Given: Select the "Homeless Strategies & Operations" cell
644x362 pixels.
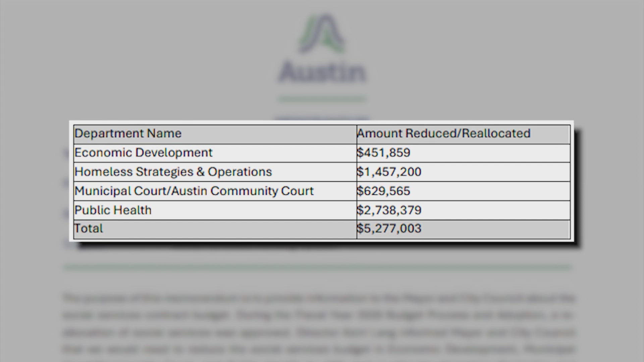Looking at the screenshot, I should pyautogui.click(x=215, y=172).
